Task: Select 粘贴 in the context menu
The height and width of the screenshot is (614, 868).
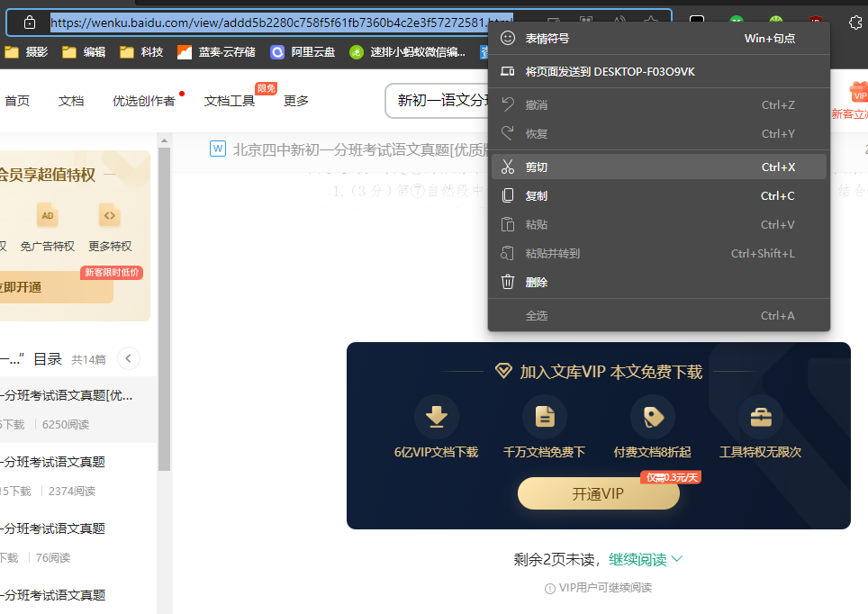Action: [x=659, y=224]
